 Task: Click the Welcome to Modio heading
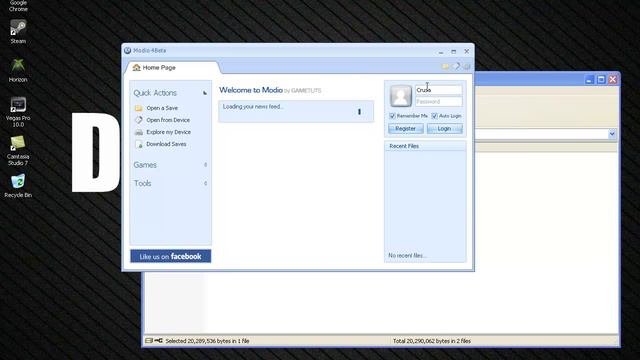[251, 90]
